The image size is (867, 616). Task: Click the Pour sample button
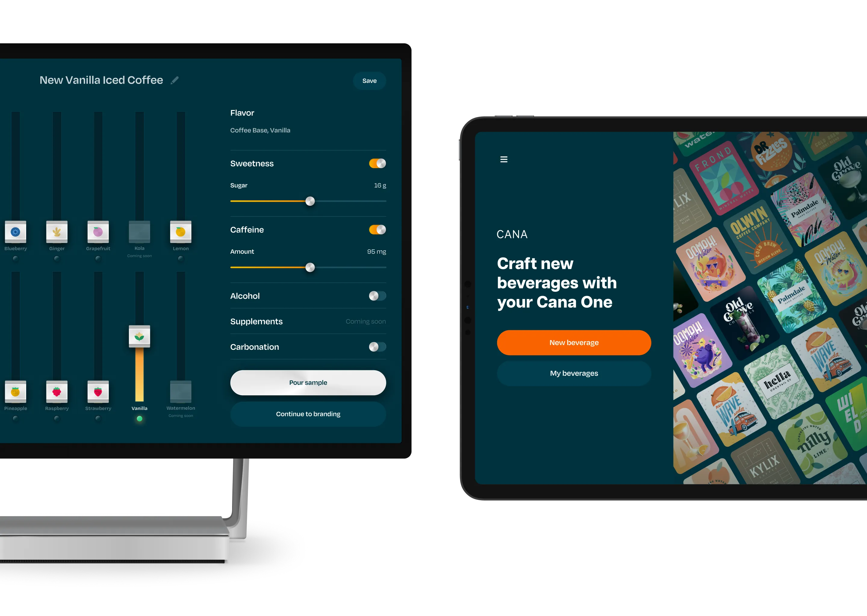(308, 382)
